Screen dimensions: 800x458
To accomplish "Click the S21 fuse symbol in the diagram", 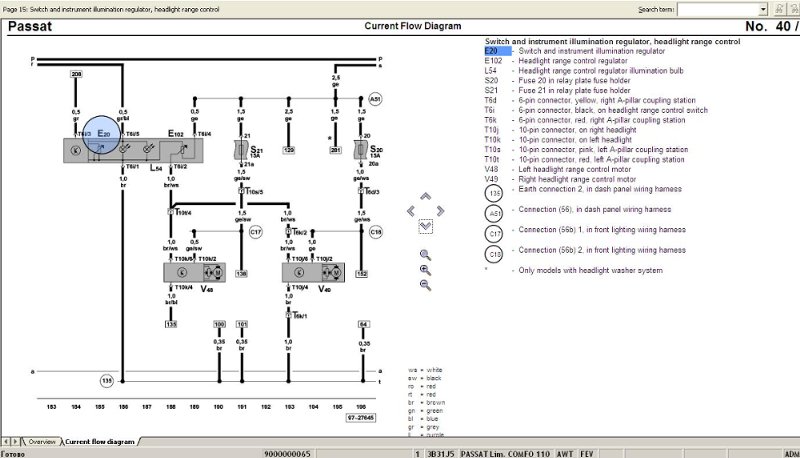I will click(x=240, y=149).
